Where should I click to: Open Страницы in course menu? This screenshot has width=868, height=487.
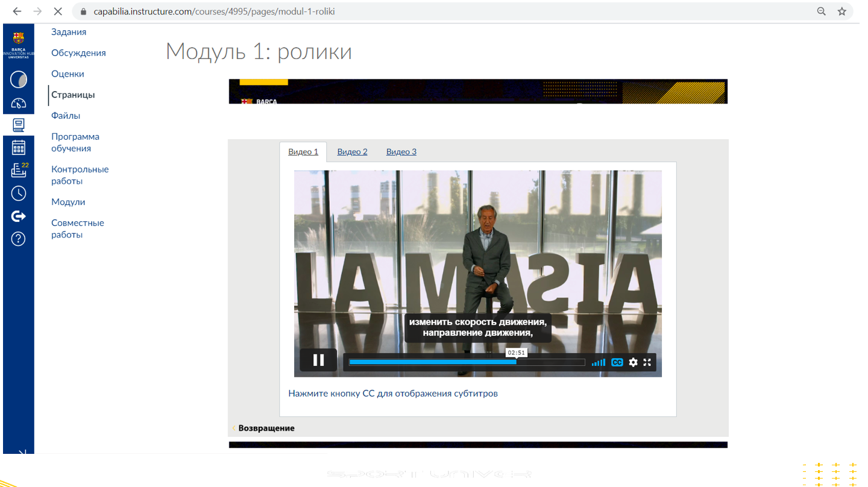[73, 95]
